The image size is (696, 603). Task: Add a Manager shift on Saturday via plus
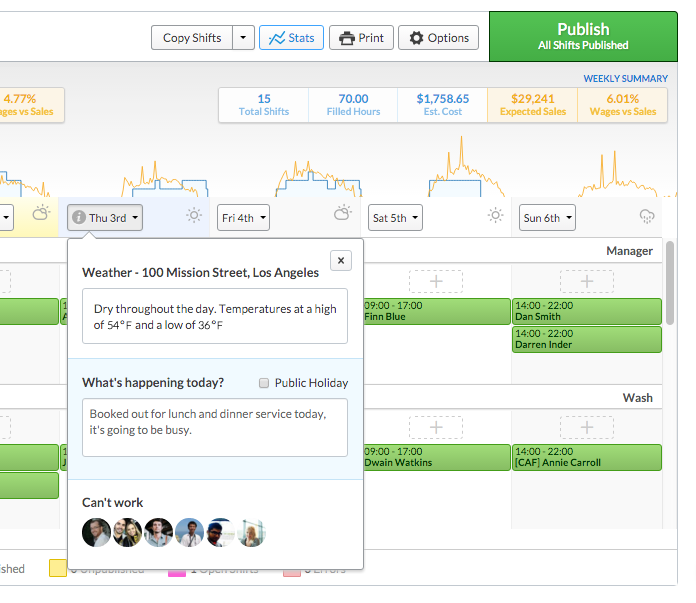point(435,281)
